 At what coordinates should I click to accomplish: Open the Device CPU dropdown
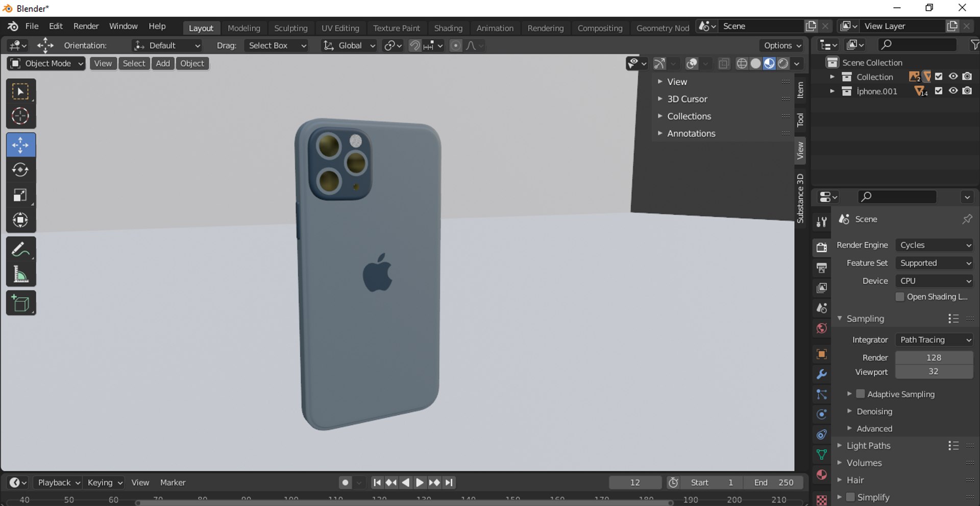pos(934,281)
